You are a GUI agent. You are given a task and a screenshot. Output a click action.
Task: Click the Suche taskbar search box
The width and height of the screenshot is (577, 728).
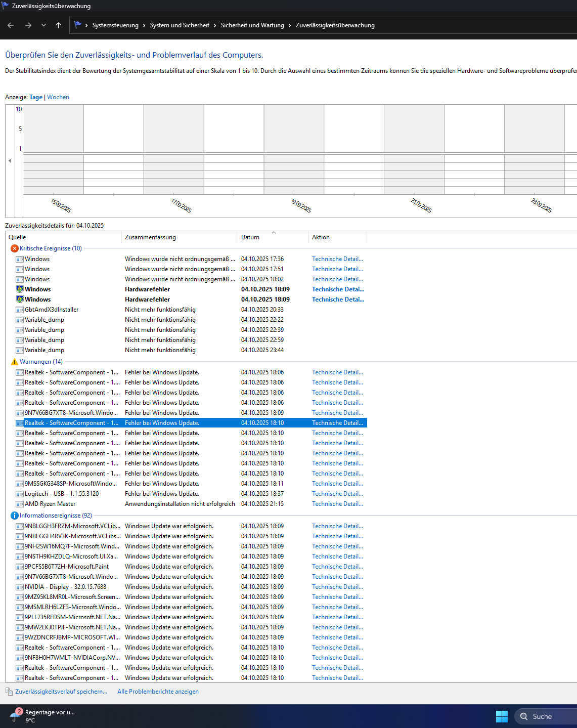pos(546,716)
